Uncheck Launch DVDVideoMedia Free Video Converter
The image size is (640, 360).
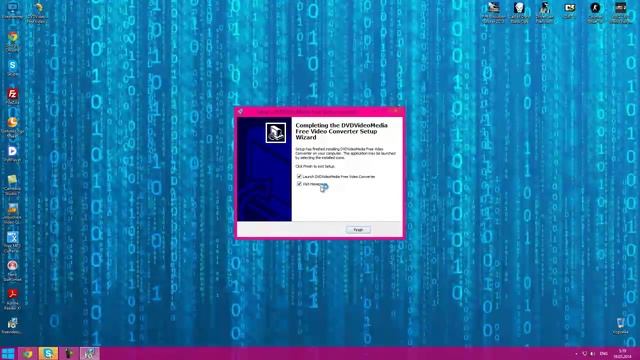coord(299,176)
